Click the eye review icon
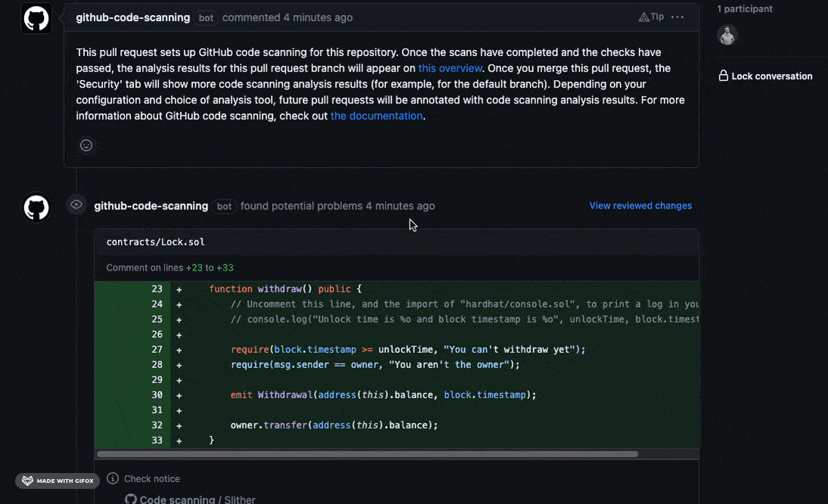The height and width of the screenshot is (504, 828). point(76,205)
